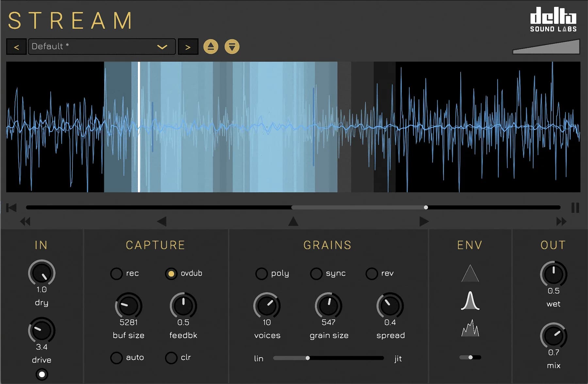Open the Default preset dropdown

point(101,46)
